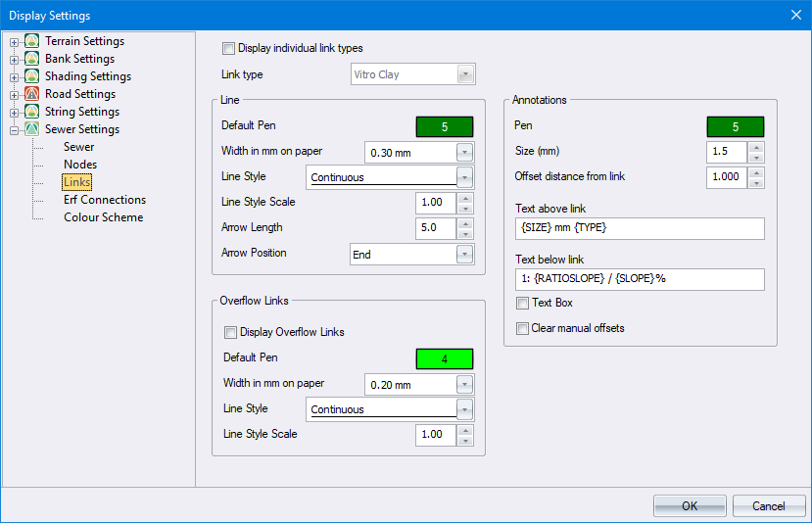Open Line Style dropdown in Line group
812x523 pixels.
[464, 177]
